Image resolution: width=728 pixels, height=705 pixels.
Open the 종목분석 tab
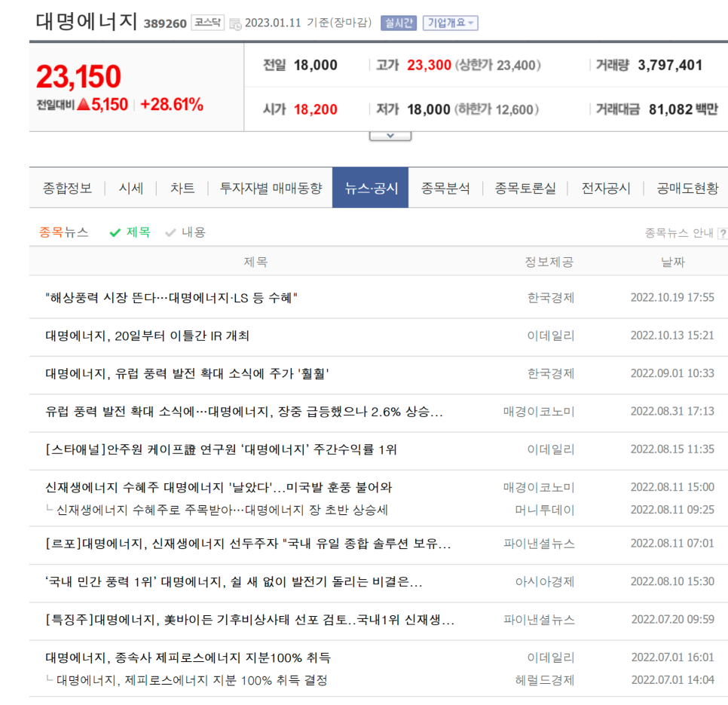tap(445, 188)
